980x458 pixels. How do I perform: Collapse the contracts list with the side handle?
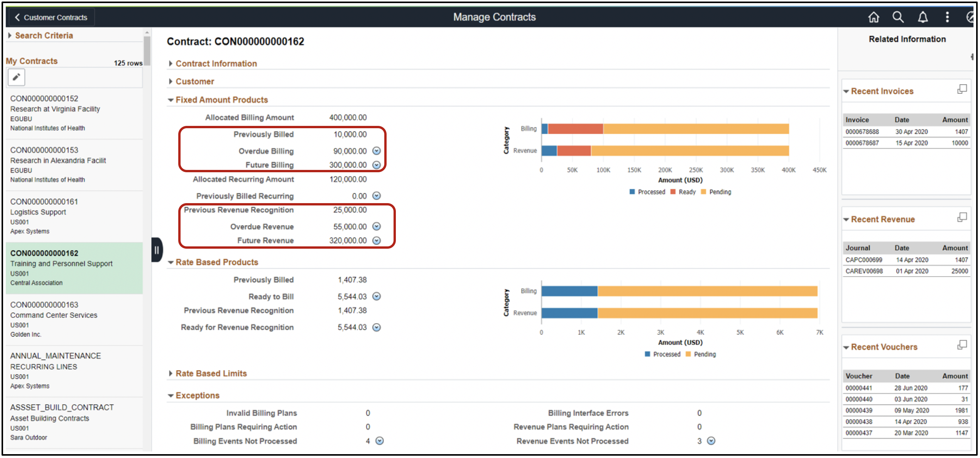[157, 250]
